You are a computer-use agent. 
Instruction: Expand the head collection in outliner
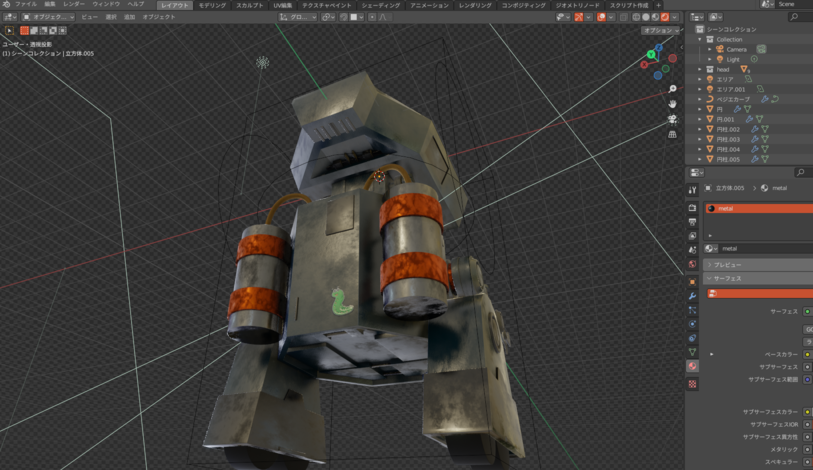pos(700,69)
